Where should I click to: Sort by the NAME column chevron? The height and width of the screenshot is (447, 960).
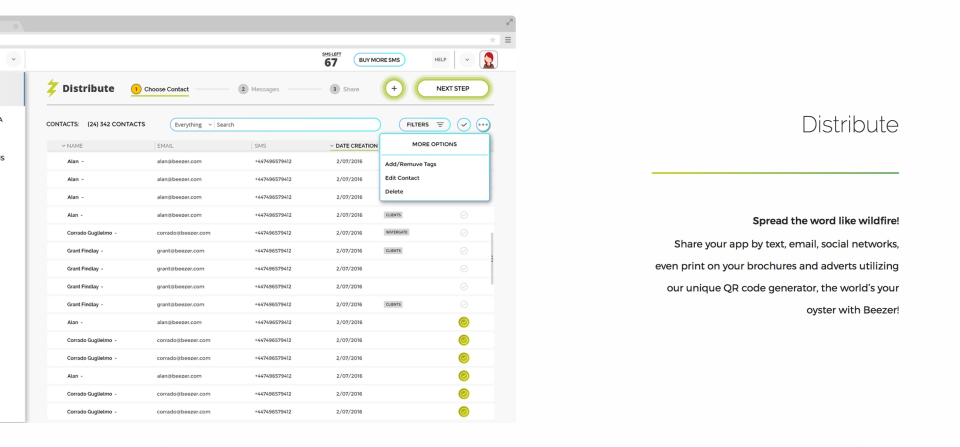[64, 146]
